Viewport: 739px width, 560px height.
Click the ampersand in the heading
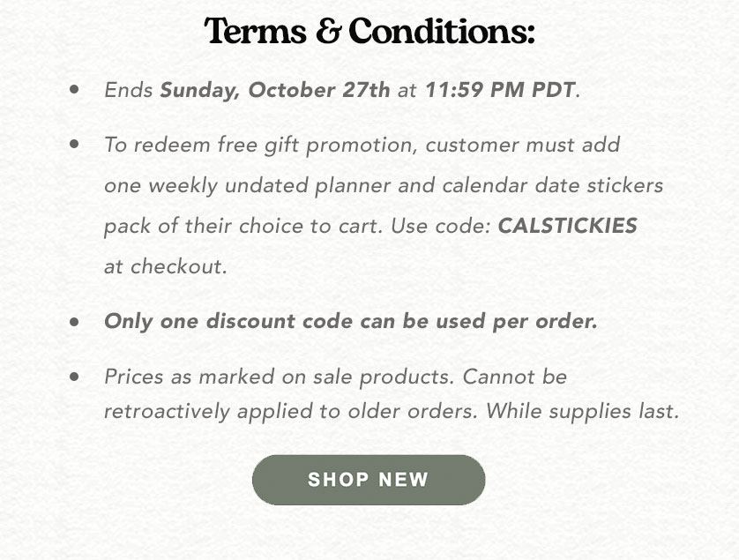(328, 31)
